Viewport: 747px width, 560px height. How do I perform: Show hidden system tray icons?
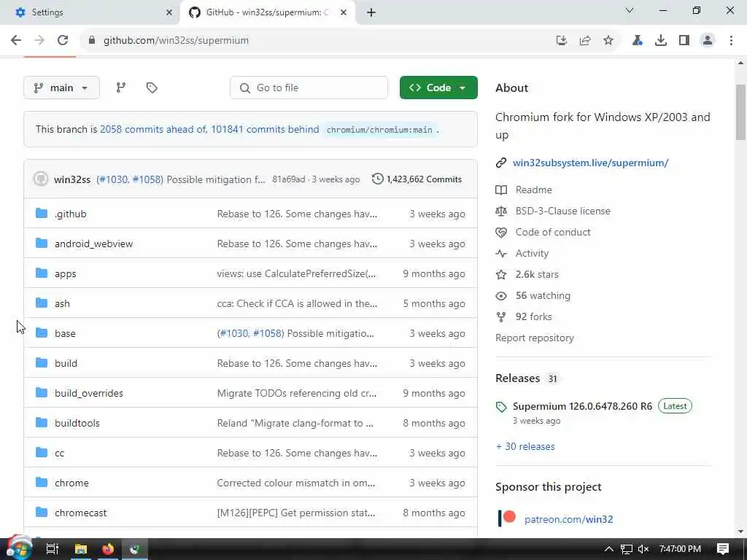[x=608, y=549]
